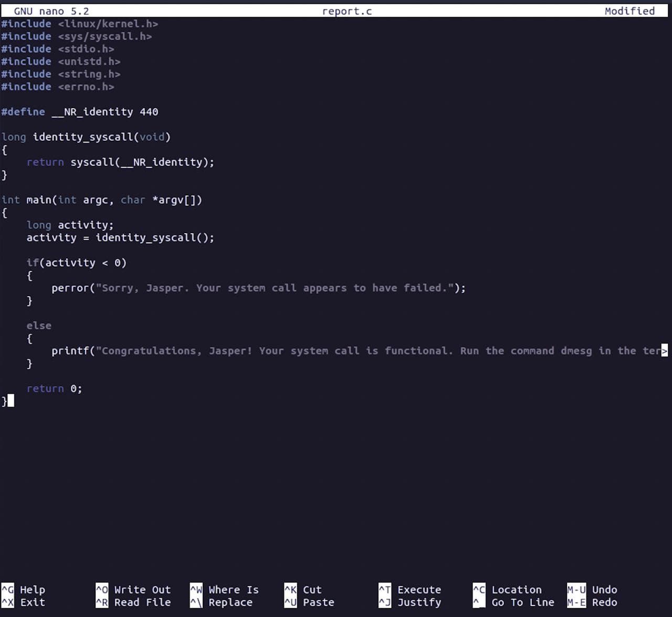
Task: Click Write Out to save the file
Action: point(142,589)
